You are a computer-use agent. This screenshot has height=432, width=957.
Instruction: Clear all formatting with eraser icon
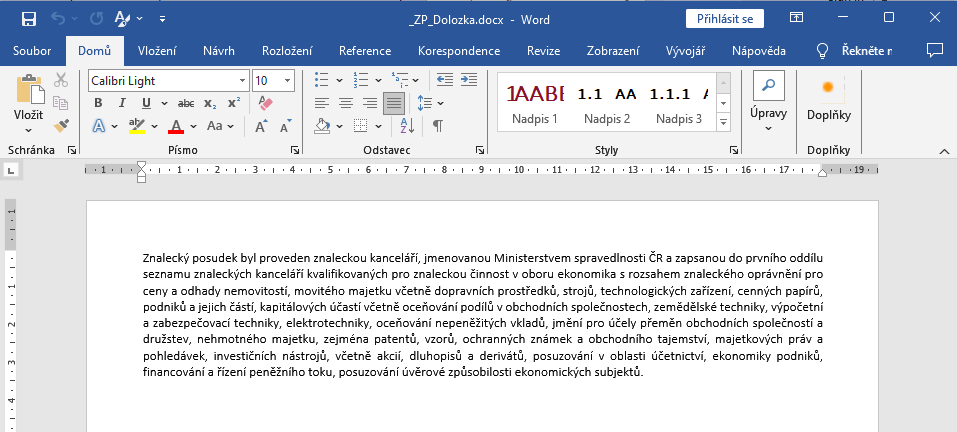266,103
